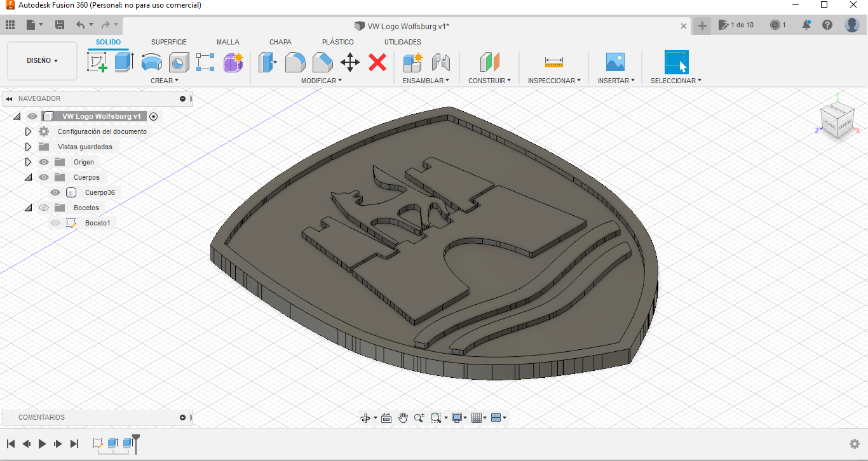Screen dimensions: 868x461
Task: Open the INSPECCIONAR dropdown menu
Action: [x=554, y=81]
